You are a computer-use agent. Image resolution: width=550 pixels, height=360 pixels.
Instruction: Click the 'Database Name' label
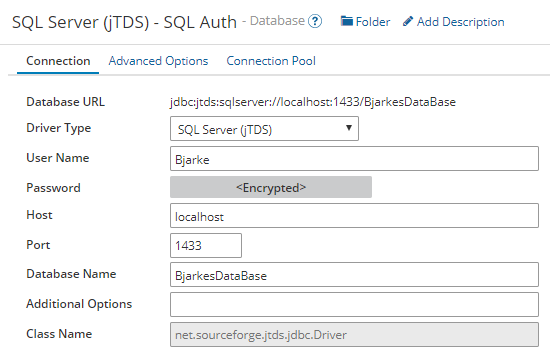click(71, 274)
